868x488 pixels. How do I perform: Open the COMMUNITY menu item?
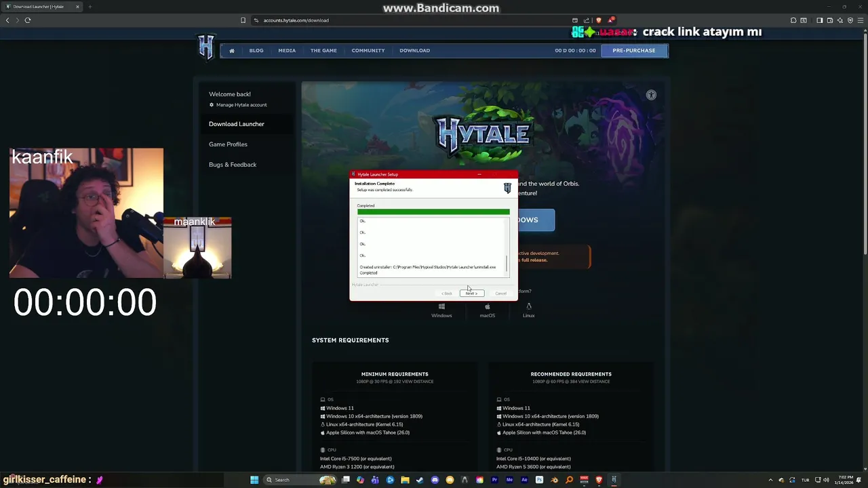(368, 50)
